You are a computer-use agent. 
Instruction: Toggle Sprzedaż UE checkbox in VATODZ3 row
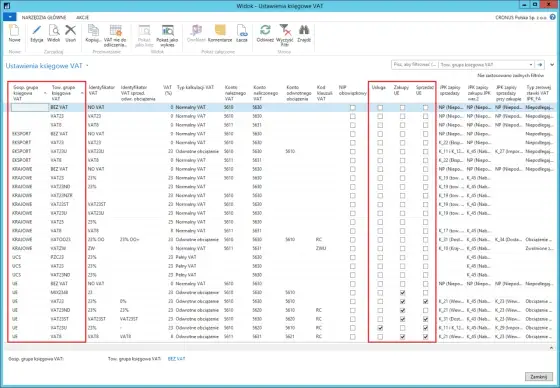tap(425, 240)
